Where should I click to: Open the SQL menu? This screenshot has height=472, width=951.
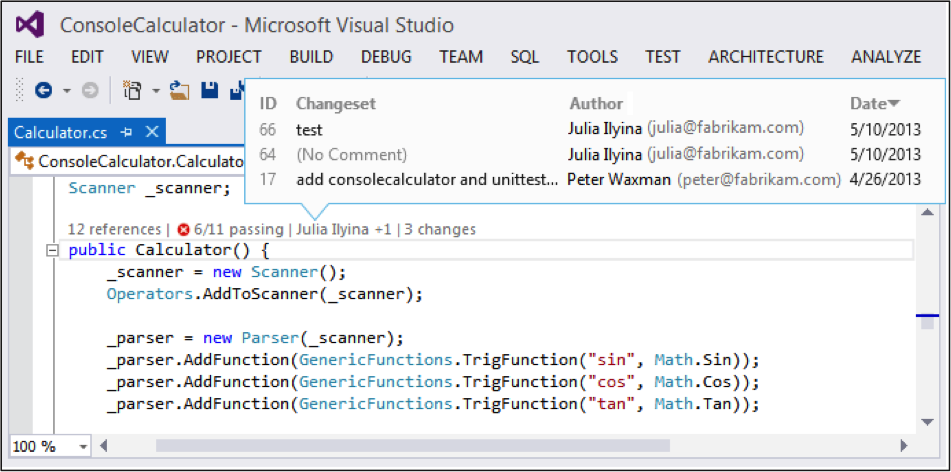[525, 57]
